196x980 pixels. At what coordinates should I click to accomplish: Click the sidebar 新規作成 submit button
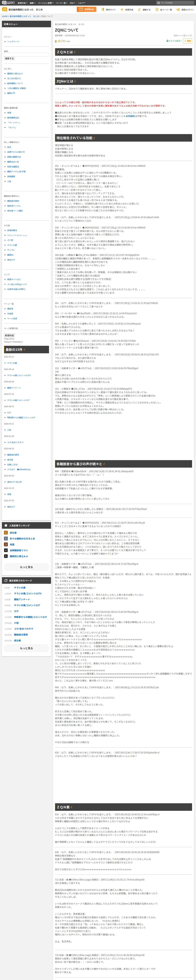coord(9,335)
